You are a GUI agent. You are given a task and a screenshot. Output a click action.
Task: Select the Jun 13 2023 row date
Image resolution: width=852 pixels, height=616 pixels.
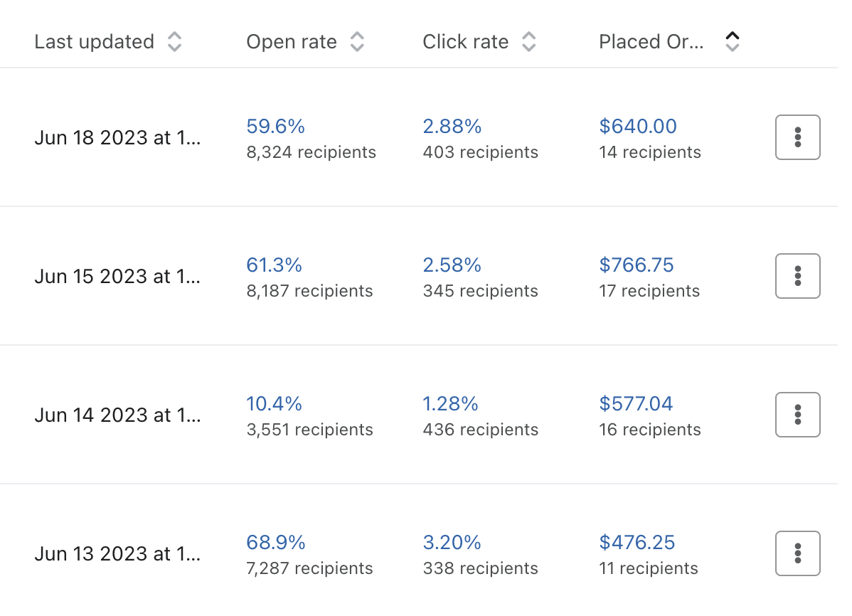tap(117, 554)
